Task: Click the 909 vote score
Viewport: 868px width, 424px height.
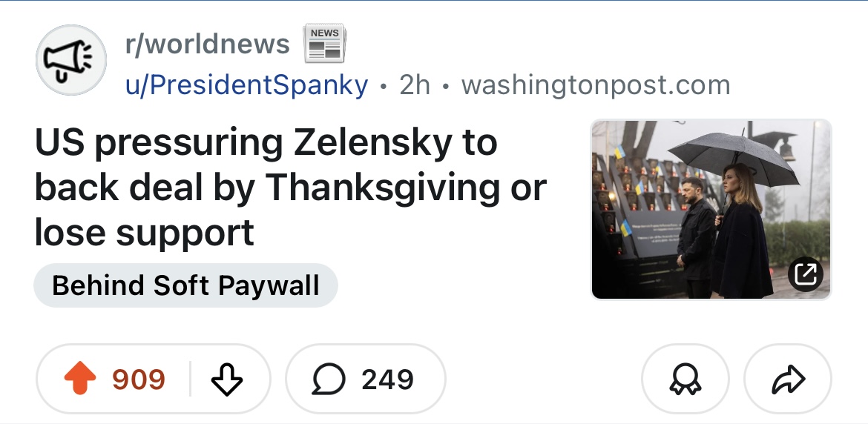Action: [138, 380]
